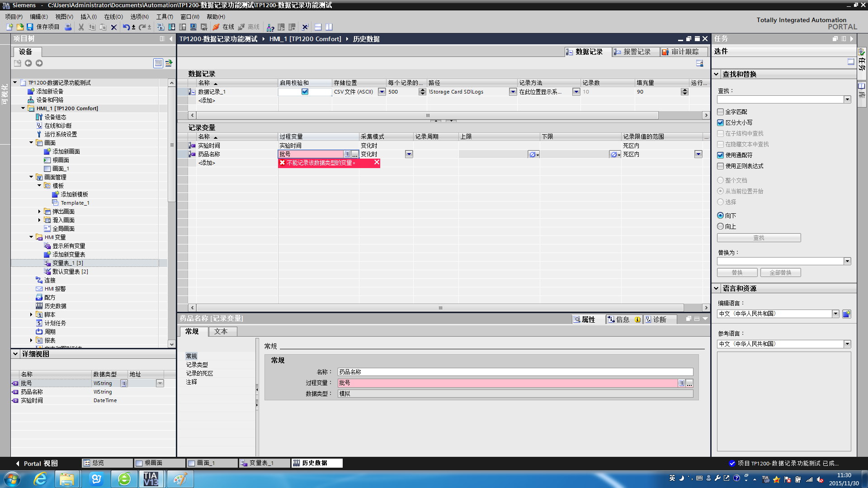Click the Split editor horizontally icon

coord(318,27)
